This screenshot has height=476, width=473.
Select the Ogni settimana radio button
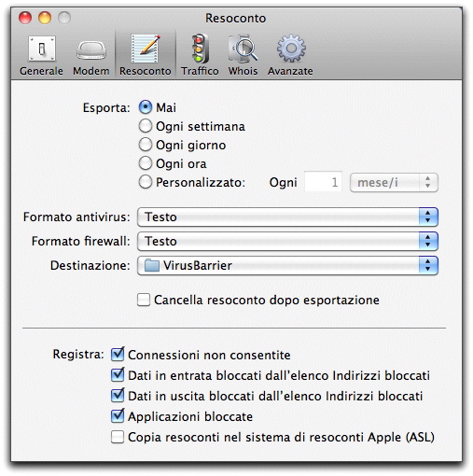[x=146, y=126]
